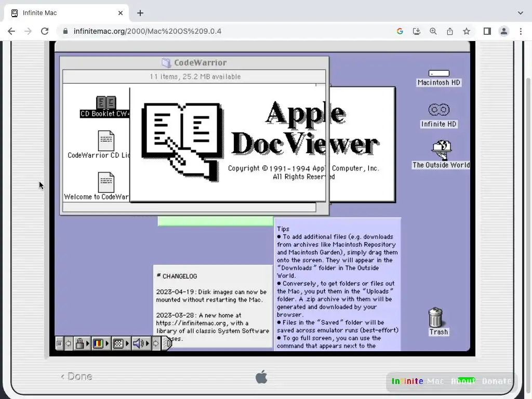Open the monitor resolution checkerboard module

point(118,344)
